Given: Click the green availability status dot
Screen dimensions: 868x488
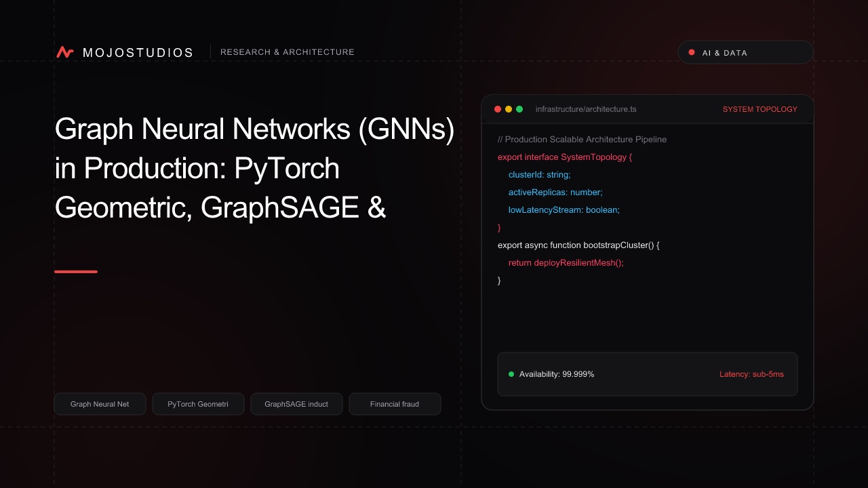Looking at the screenshot, I should pos(511,374).
